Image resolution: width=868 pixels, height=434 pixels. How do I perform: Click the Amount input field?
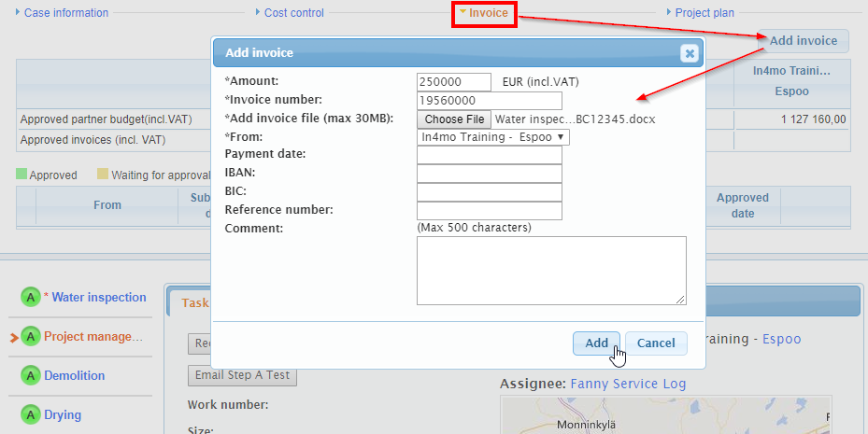point(453,82)
